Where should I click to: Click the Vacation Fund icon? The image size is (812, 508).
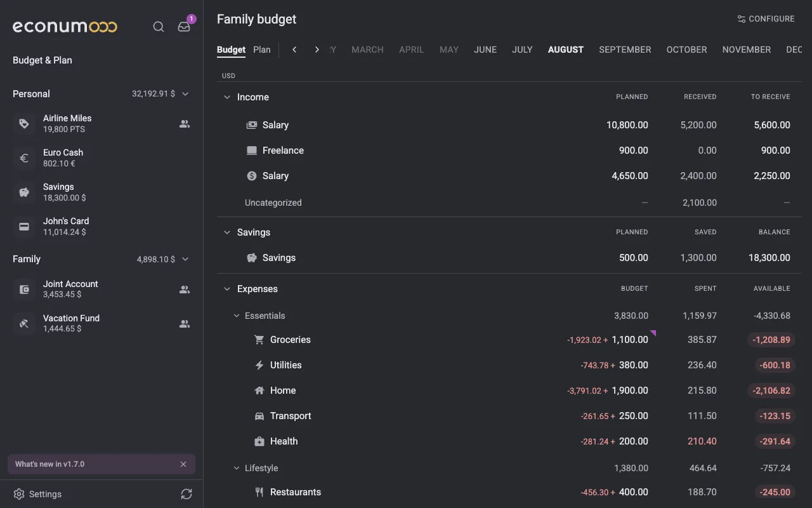24,324
